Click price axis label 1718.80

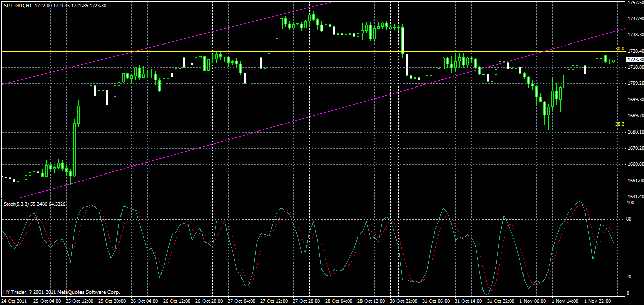click(636, 67)
